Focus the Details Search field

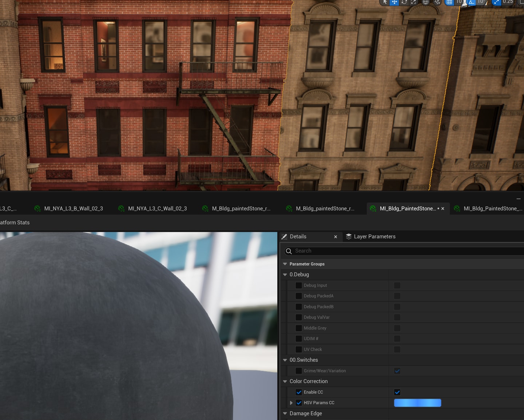(x=404, y=251)
